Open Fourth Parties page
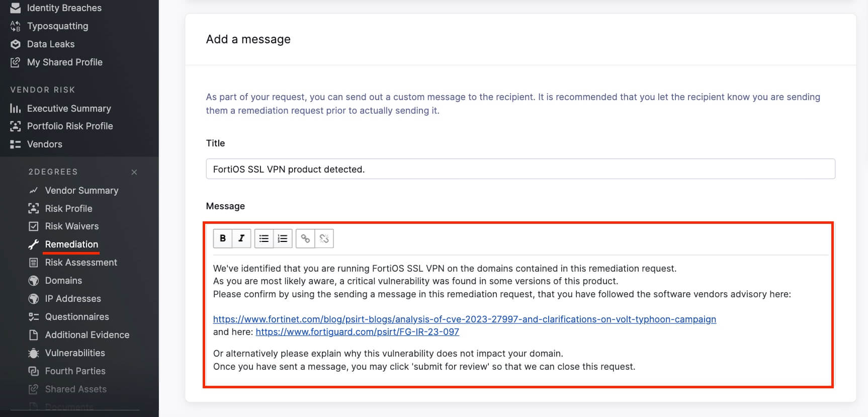868x417 pixels. [75, 371]
